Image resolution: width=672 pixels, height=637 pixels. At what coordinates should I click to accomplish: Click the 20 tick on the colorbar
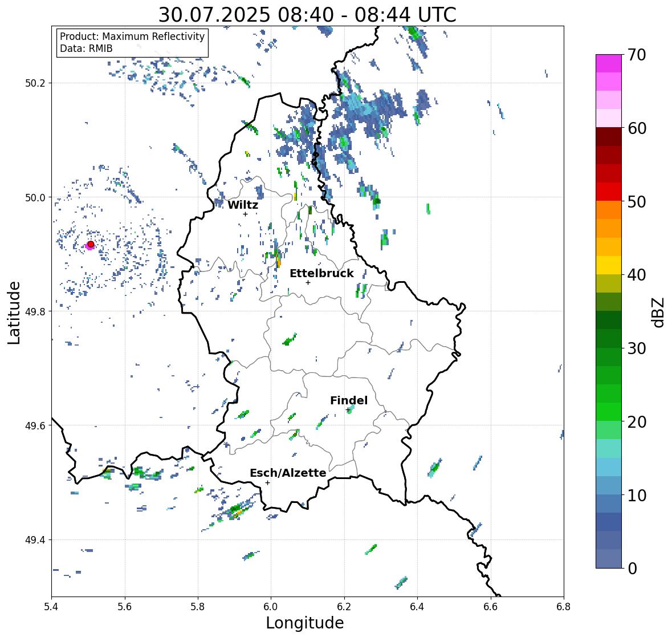pos(637,422)
